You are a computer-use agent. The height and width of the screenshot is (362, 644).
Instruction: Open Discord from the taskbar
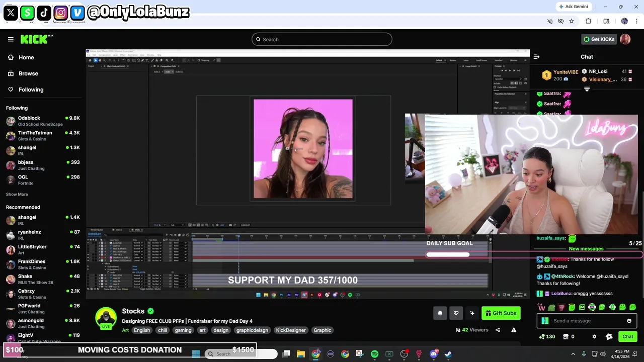point(434,354)
